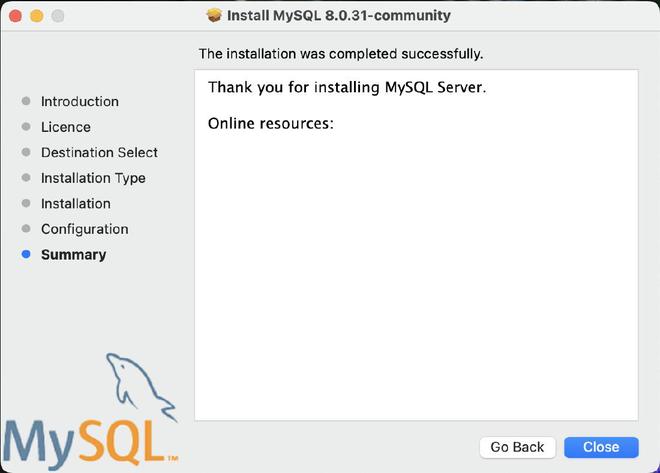Select the Installation step in sidebar

tap(76, 204)
